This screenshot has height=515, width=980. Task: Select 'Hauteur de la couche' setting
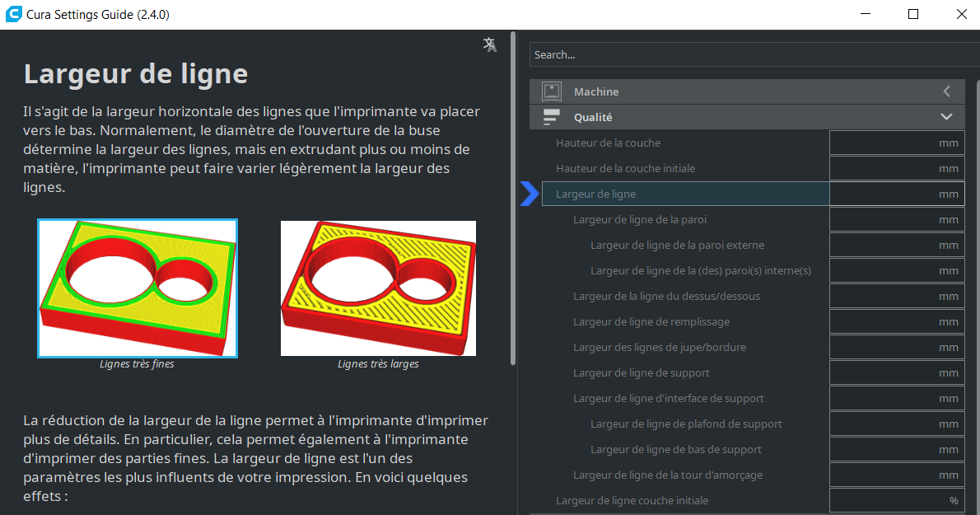tap(609, 143)
